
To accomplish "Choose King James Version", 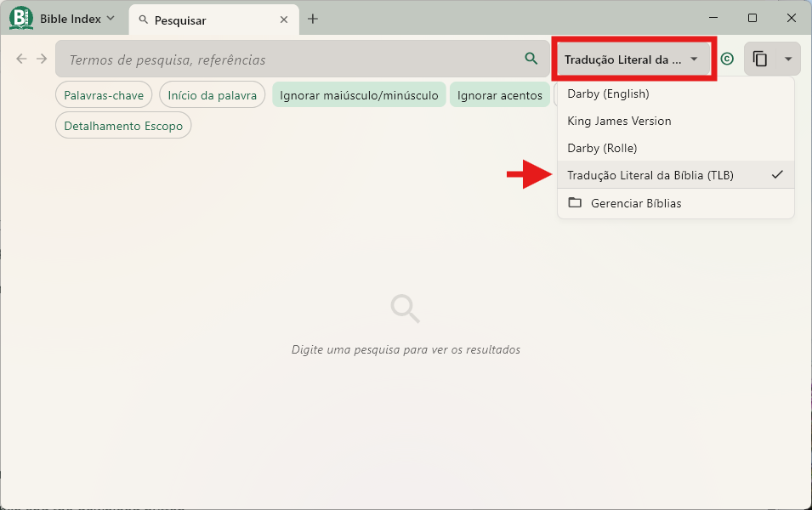I will (x=676, y=121).
